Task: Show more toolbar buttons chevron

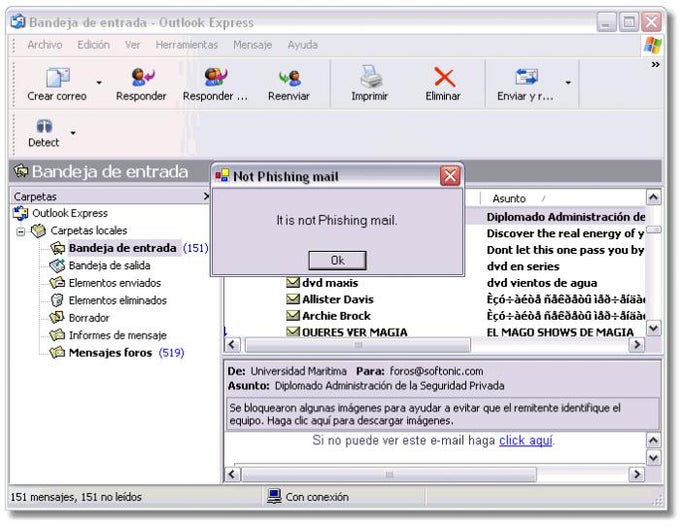Action: pos(655,65)
